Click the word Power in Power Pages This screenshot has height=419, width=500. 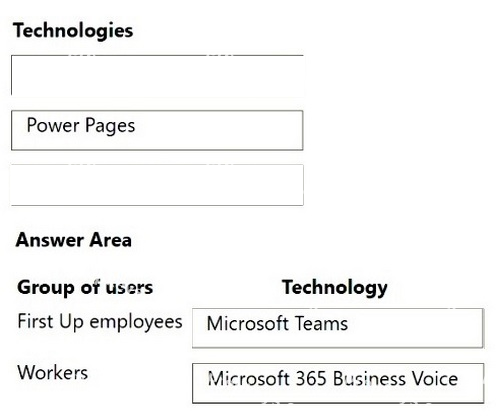pyautogui.click(x=53, y=125)
